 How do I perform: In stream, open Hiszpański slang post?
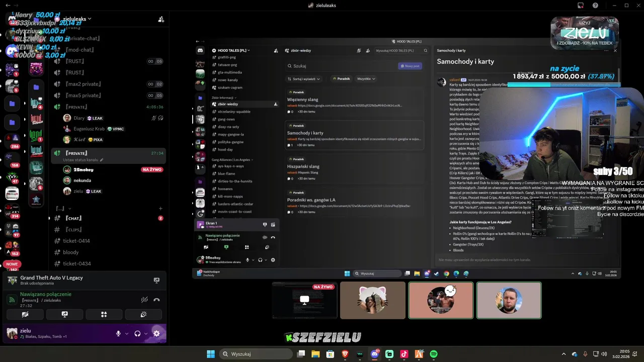click(x=354, y=168)
